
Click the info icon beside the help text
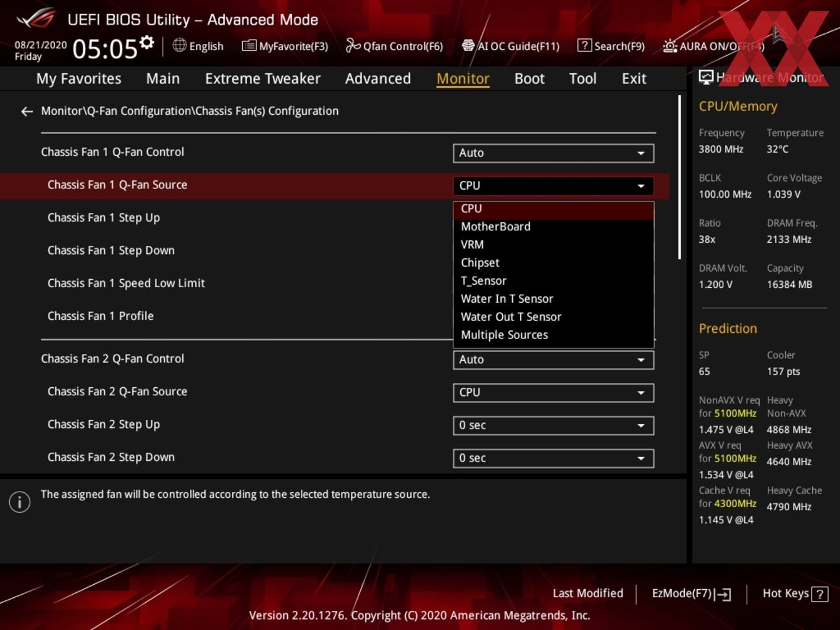click(x=20, y=502)
